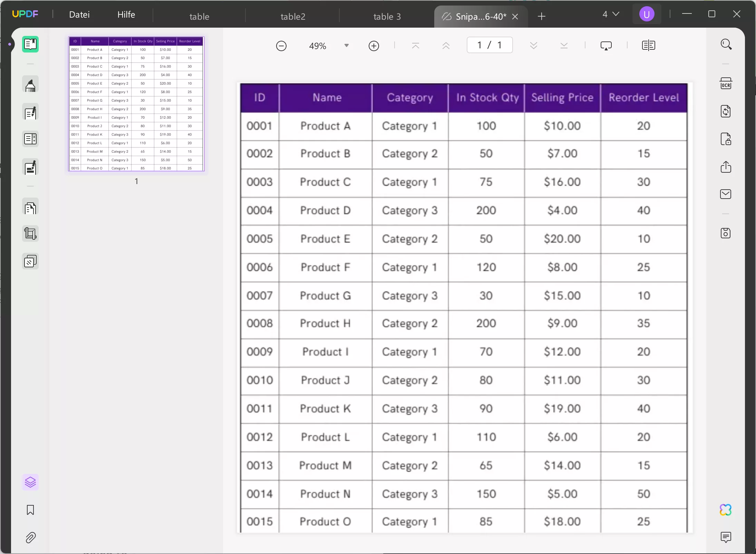The height and width of the screenshot is (554, 756).
Task: Toggle the two-page view layout icon
Action: tap(649, 45)
